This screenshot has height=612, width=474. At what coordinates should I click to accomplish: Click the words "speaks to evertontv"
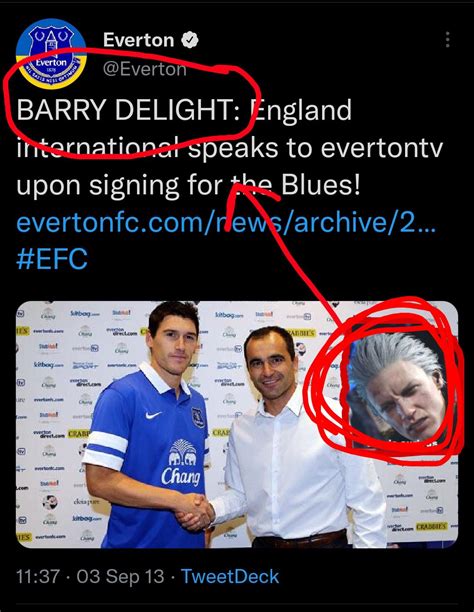(315, 147)
